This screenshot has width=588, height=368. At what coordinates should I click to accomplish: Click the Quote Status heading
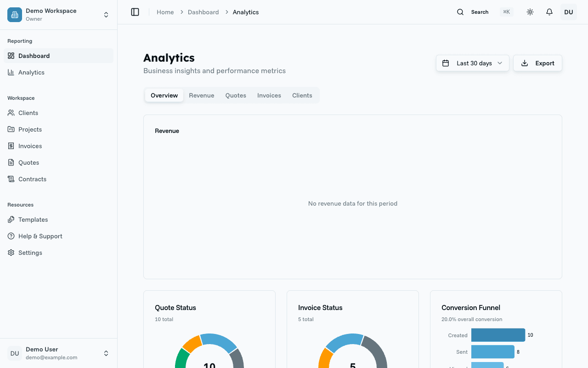(175, 308)
